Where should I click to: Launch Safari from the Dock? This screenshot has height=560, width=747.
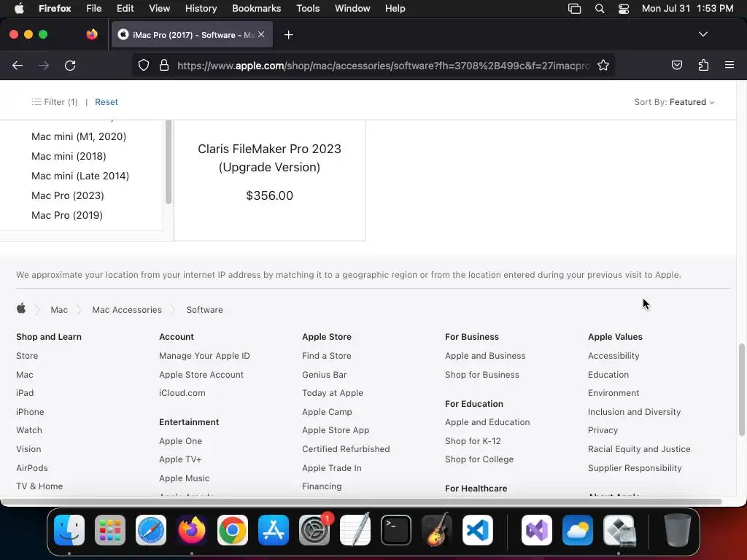pyautogui.click(x=151, y=530)
